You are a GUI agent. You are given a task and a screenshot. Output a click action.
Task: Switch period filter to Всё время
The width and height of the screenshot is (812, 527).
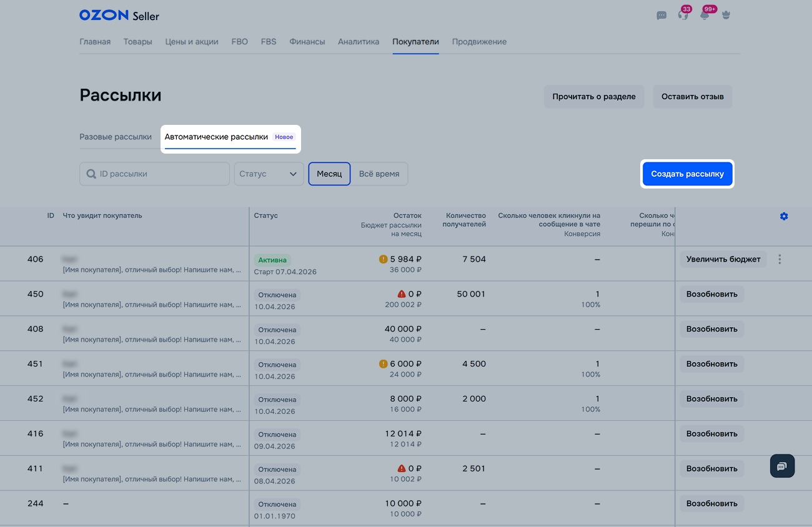pyautogui.click(x=379, y=174)
